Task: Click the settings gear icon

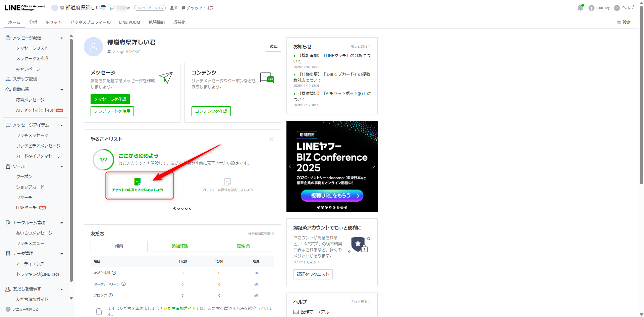Action: point(619,22)
